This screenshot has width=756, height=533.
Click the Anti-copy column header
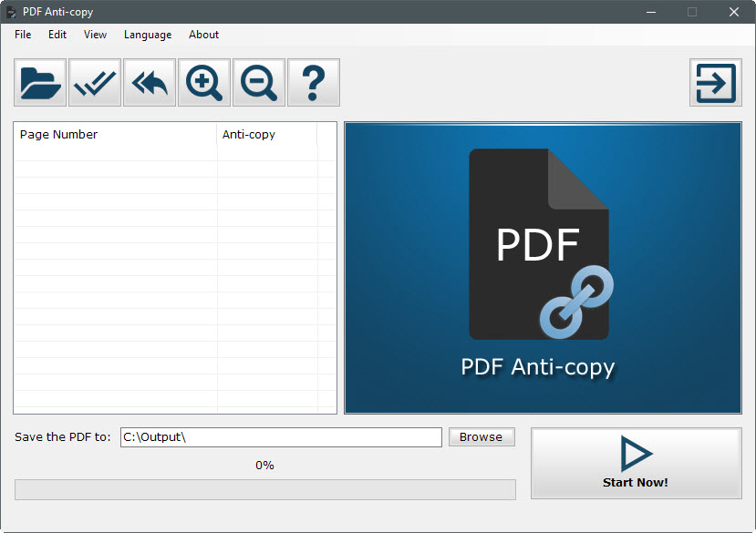coord(267,135)
